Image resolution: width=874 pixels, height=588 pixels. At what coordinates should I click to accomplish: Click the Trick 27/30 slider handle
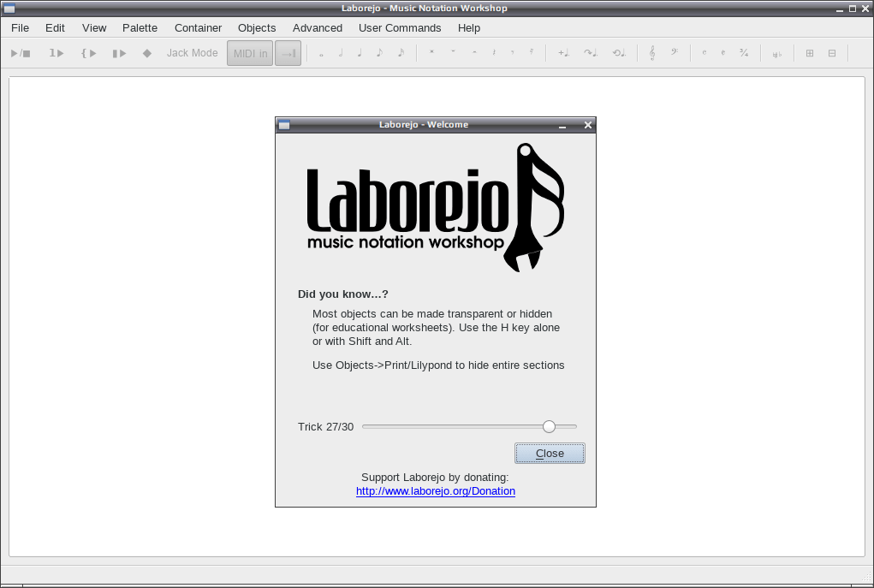549,426
